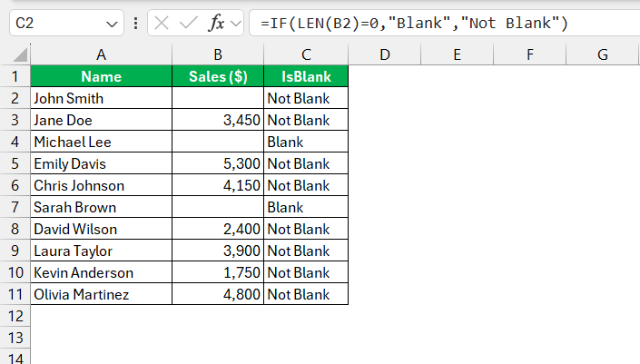Select column B header
Viewport: 640px width, 364px height.
click(218, 54)
